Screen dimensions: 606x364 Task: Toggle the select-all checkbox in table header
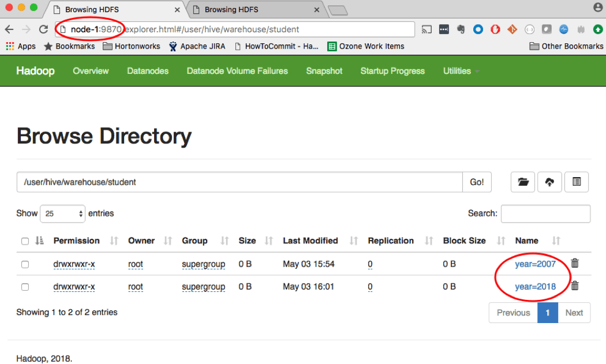tap(25, 241)
